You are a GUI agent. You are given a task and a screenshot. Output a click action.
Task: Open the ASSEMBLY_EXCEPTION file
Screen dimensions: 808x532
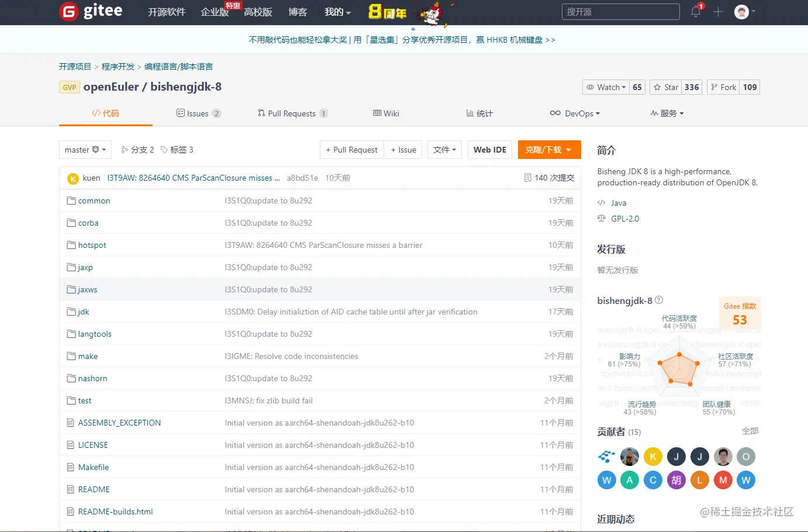[x=119, y=423]
